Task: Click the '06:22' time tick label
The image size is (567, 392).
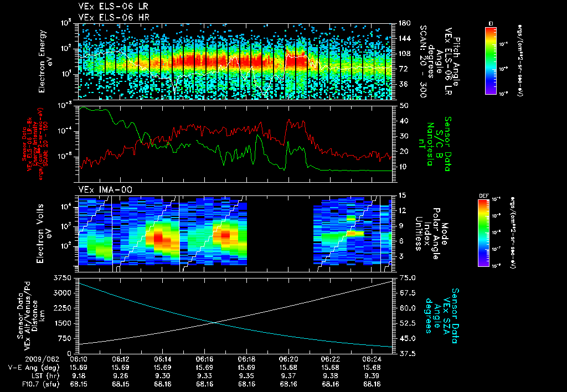Action: [x=331, y=359]
